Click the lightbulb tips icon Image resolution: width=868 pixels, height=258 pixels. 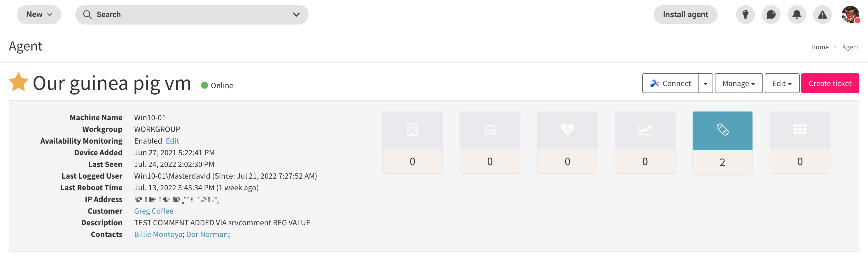(x=745, y=15)
